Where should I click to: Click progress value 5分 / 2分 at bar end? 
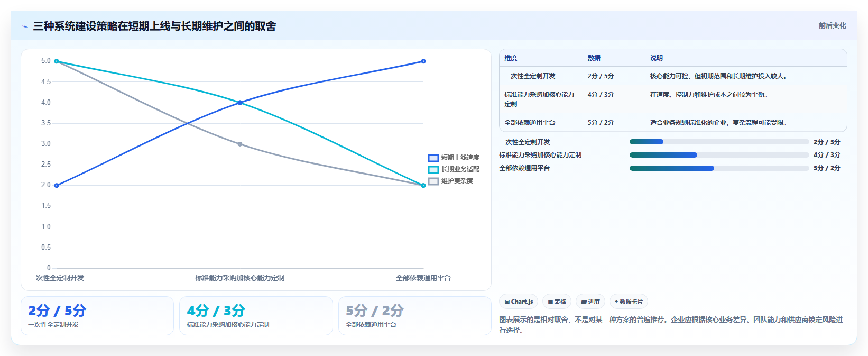click(827, 168)
